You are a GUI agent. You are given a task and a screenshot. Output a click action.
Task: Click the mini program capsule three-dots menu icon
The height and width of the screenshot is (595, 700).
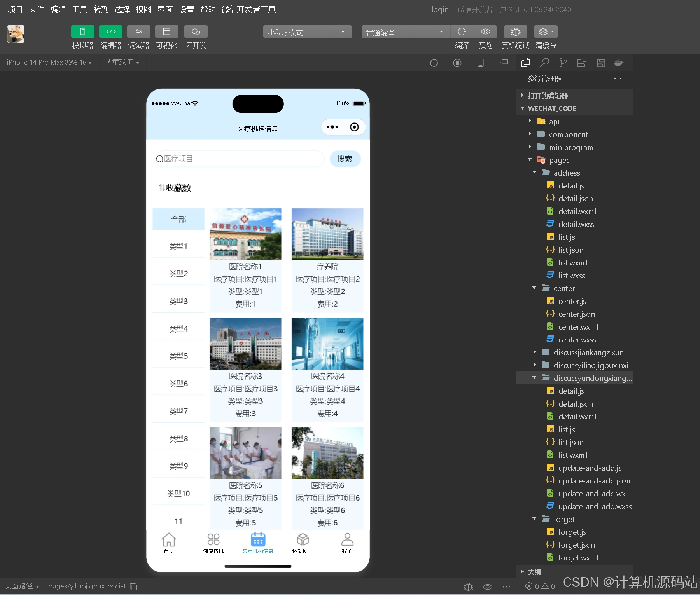tap(332, 127)
